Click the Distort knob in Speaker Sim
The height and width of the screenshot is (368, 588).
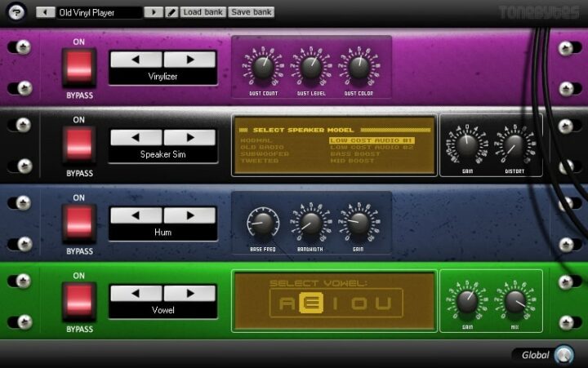tap(514, 146)
